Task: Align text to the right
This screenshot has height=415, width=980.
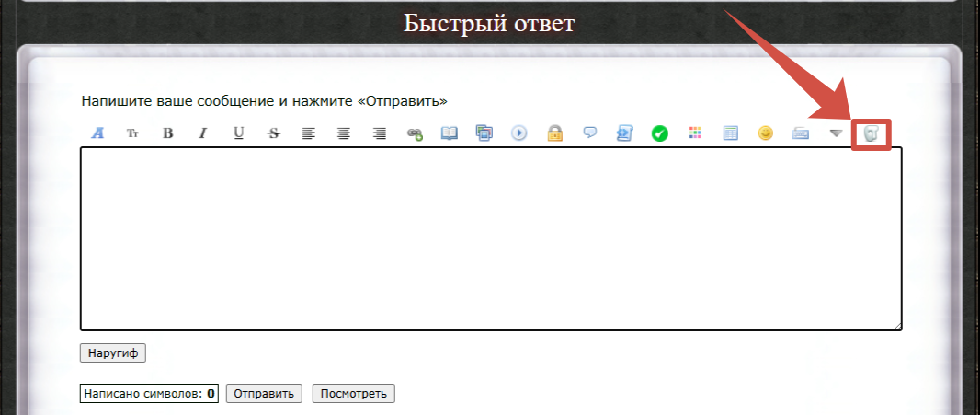Action: (379, 133)
